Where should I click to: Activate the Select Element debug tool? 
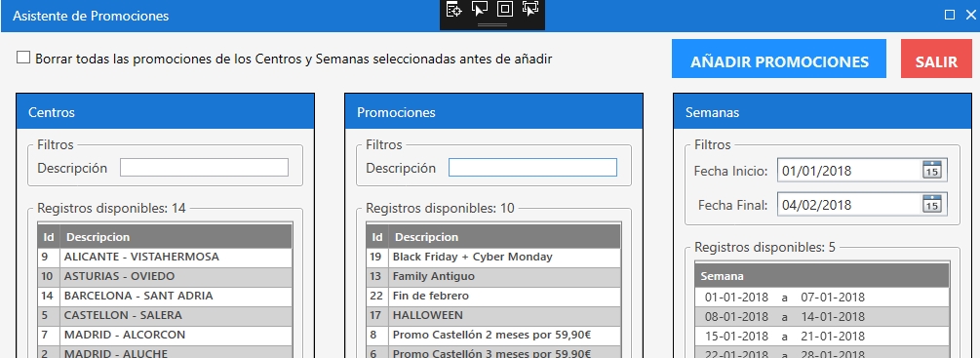(480, 9)
